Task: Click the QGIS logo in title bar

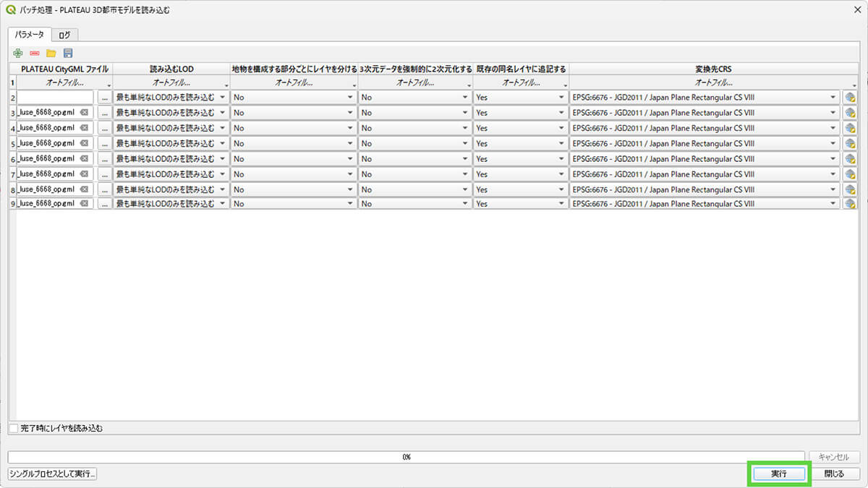Action: click(x=11, y=10)
